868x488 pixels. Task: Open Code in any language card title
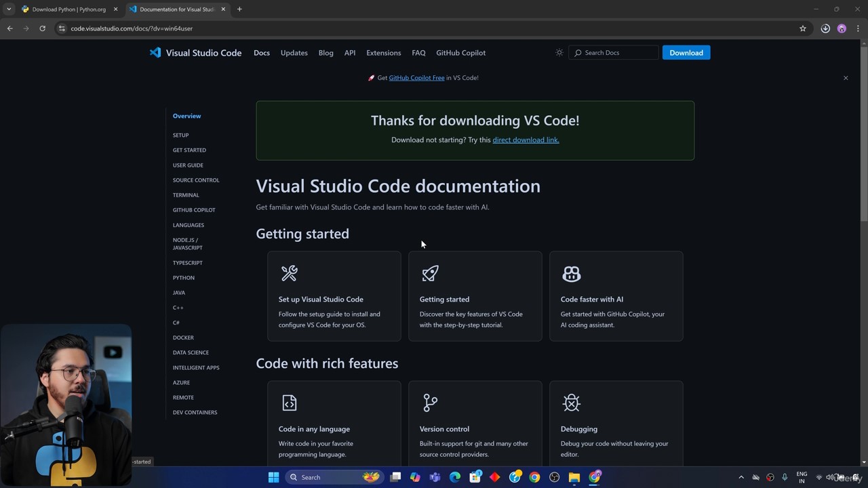(x=314, y=429)
